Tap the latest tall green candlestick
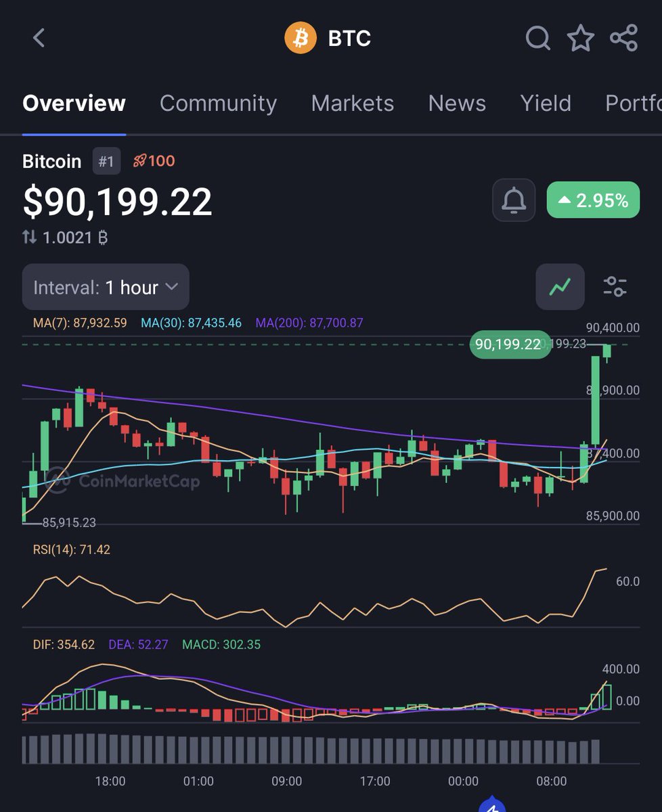Image resolution: width=662 pixels, height=812 pixels. 596,400
